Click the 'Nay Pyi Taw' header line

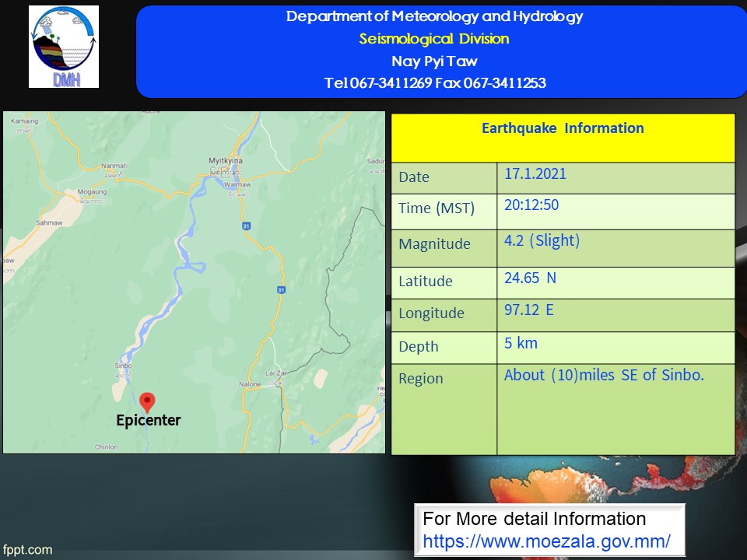click(x=434, y=61)
